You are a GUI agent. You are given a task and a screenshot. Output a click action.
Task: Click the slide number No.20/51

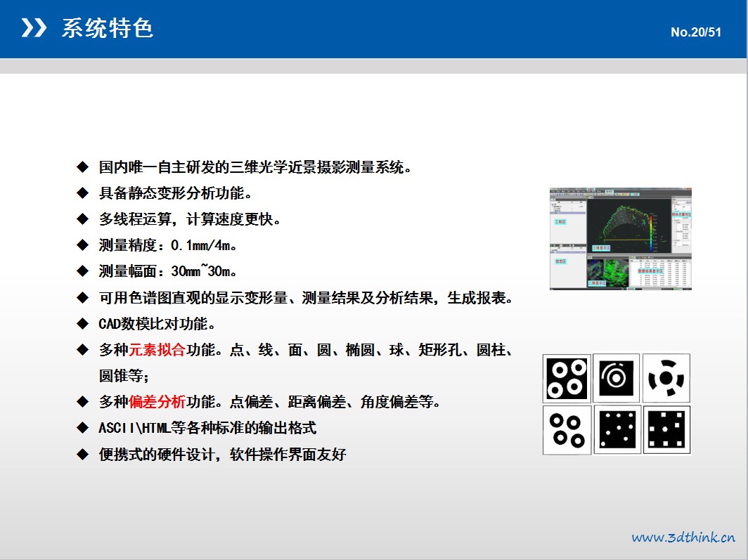point(695,32)
